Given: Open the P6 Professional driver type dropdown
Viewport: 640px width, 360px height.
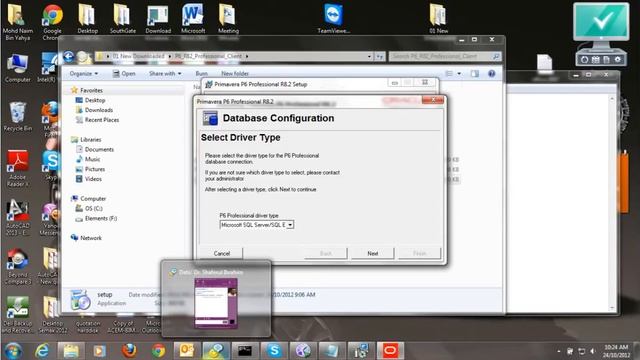Looking at the screenshot, I should point(290,225).
